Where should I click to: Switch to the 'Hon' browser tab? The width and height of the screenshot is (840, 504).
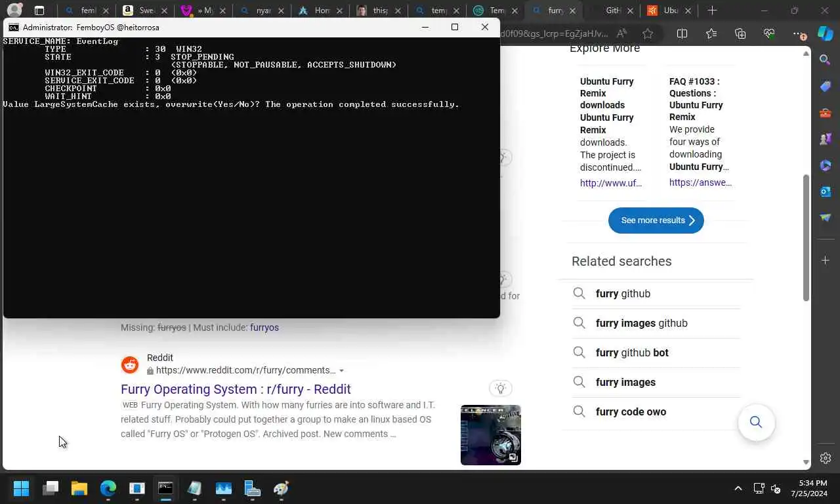322,10
